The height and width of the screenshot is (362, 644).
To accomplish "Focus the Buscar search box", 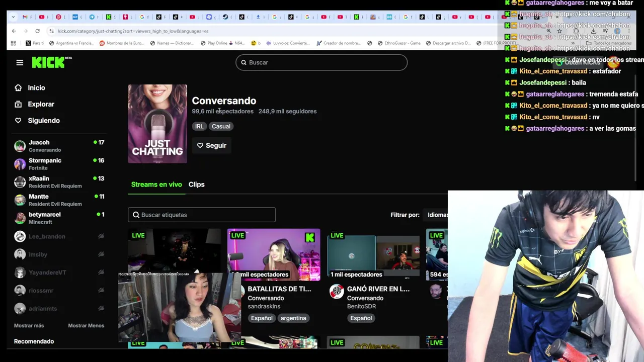I will [321, 62].
